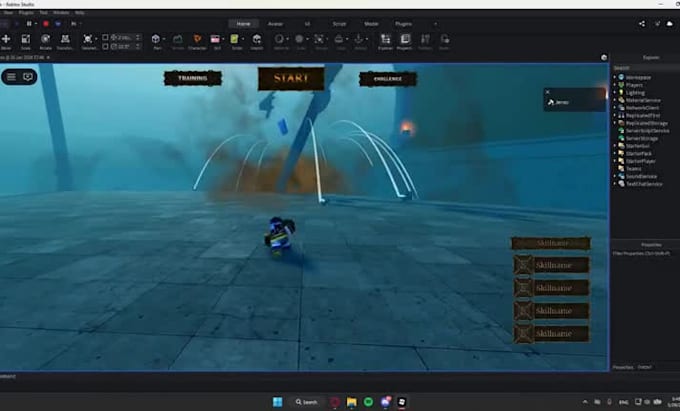Click the Lock tool icon
The image size is (680, 411).
coord(339,39)
